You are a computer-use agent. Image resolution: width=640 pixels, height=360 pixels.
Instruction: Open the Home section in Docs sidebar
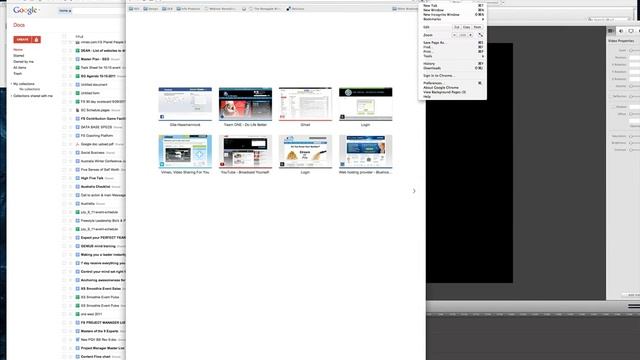point(18,49)
